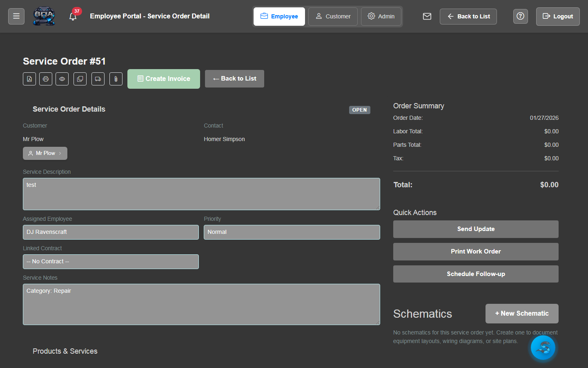Open the help question mark icon
The image size is (588, 368).
[x=520, y=16]
